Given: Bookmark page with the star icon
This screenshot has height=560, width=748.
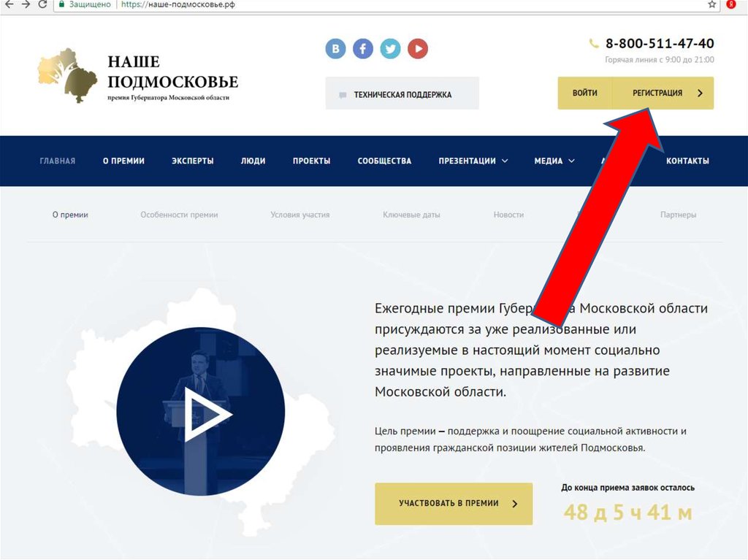Looking at the screenshot, I should [x=711, y=4].
